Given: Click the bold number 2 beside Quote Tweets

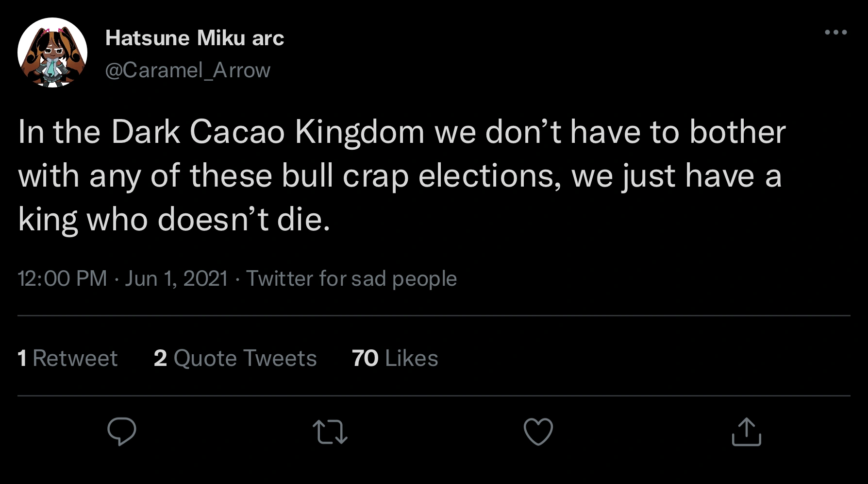Looking at the screenshot, I should (160, 359).
